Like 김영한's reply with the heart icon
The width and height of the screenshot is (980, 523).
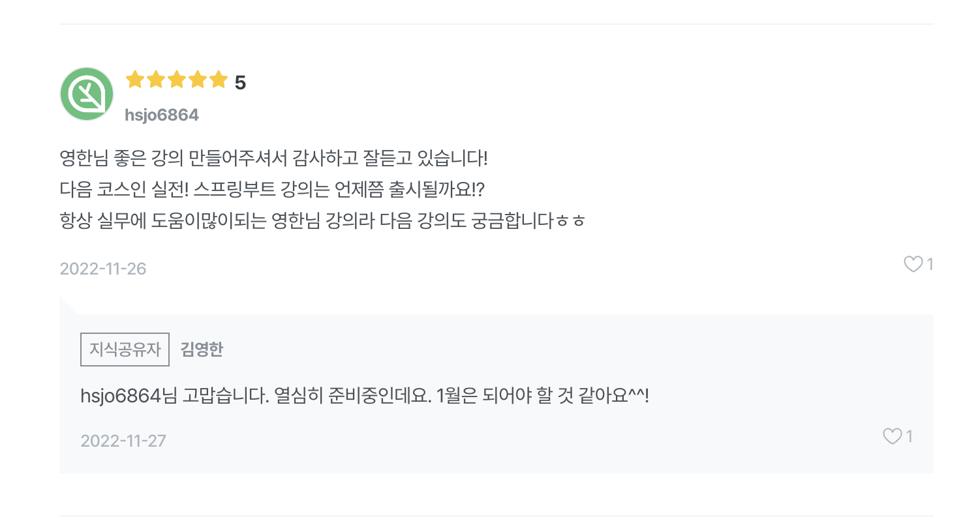click(892, 436)
